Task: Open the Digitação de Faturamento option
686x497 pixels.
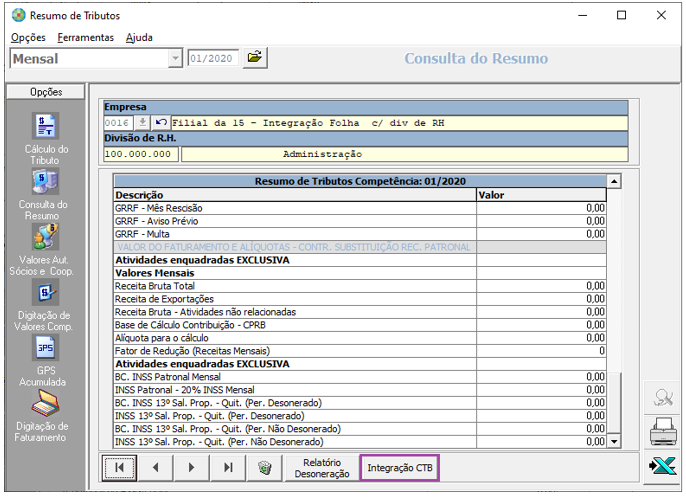Action: click(46, 403)
